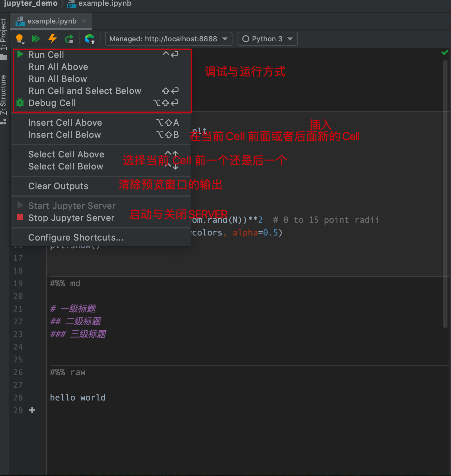The width and height of the screenshot is (451, 476).
Task: Click the green bug Debug Cell icon
Action: tap(20, 102)
